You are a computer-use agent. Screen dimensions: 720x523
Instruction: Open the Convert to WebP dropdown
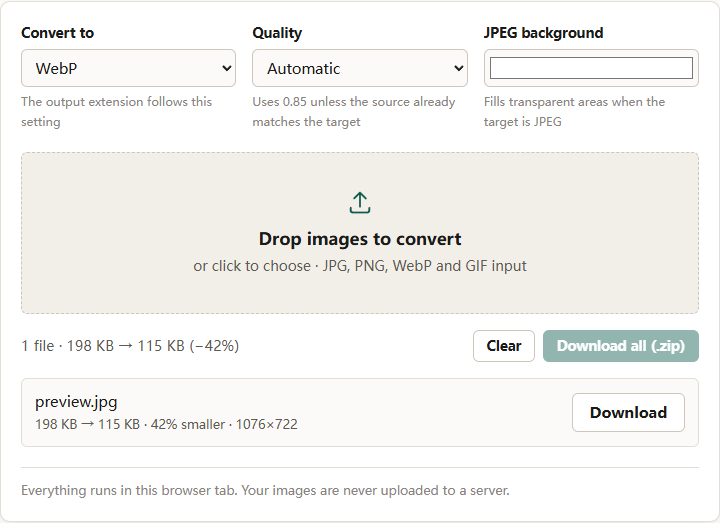pyautogui.click(x=128, y=68)
